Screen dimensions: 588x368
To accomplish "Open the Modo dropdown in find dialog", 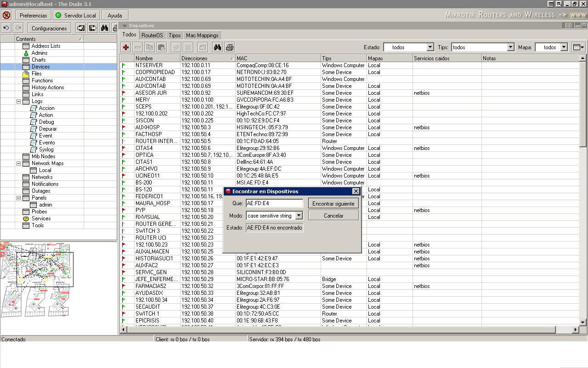I will click(x=299, y=216).
